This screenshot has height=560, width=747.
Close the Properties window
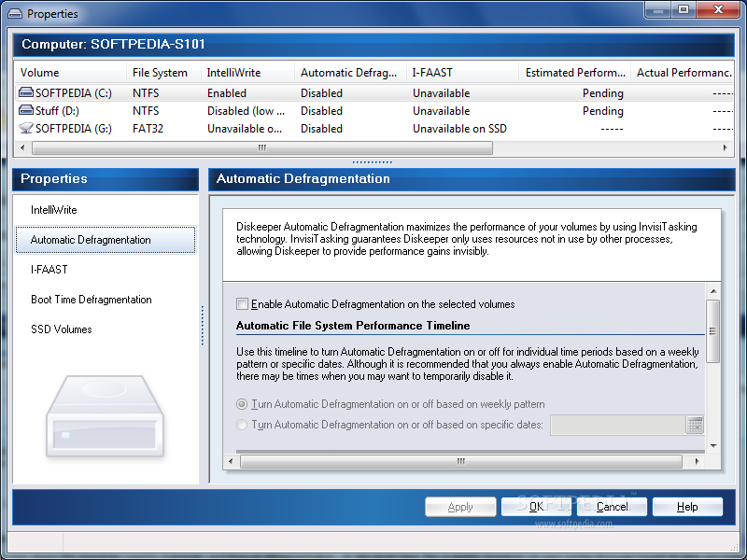tap(718, 9)
